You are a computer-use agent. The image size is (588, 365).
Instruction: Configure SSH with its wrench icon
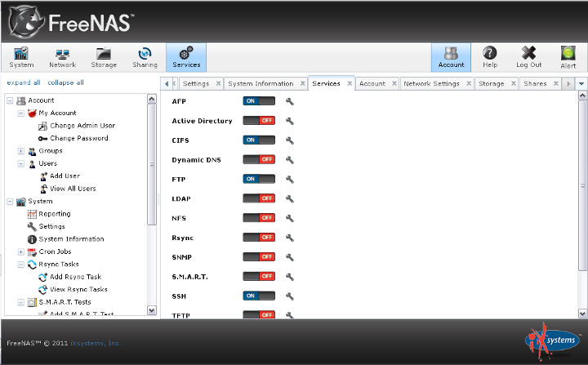289,296
